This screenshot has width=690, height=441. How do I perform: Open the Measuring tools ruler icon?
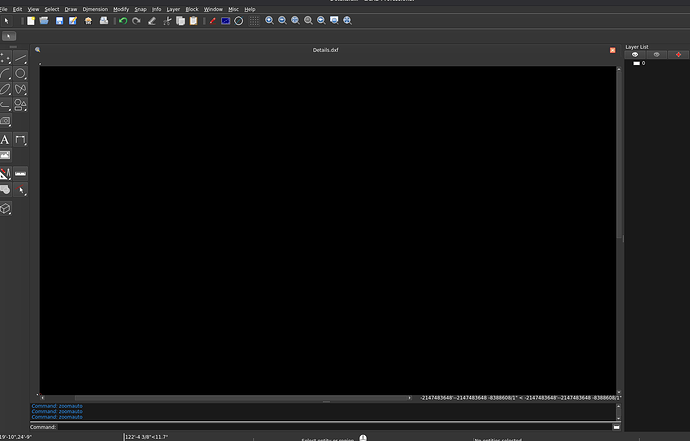(20, 174)
